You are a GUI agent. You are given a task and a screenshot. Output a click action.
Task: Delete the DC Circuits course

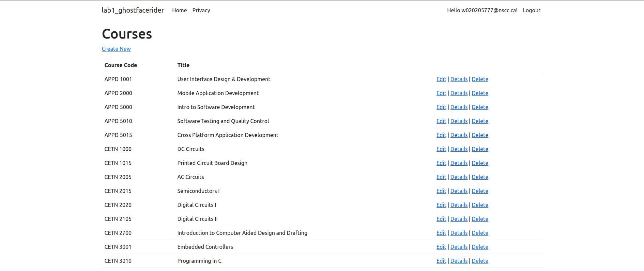(480, 149)
